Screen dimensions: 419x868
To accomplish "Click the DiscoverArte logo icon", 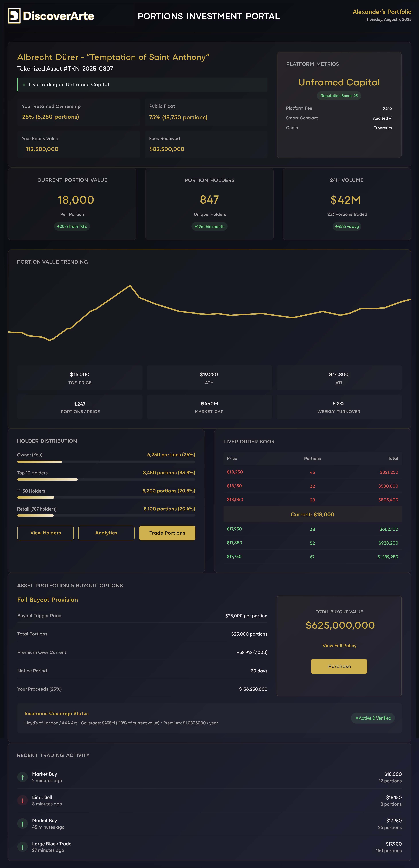I will point(14,16).
